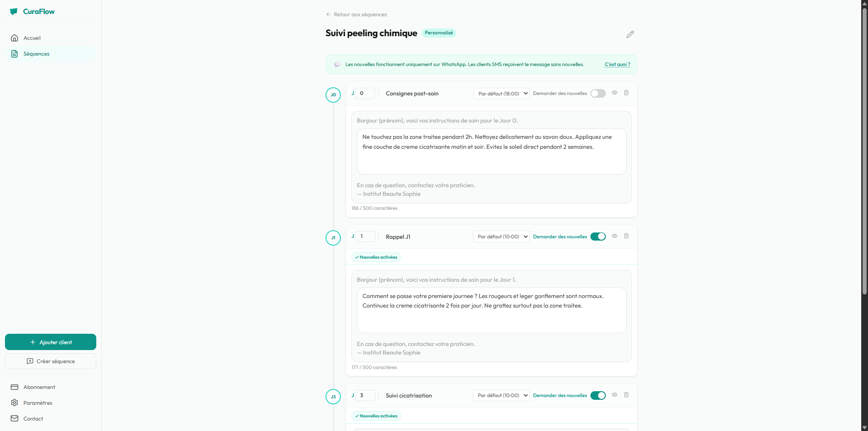Click the CuraFlow logo
This screenshot has width=868, height=431.
coord(32,12)
